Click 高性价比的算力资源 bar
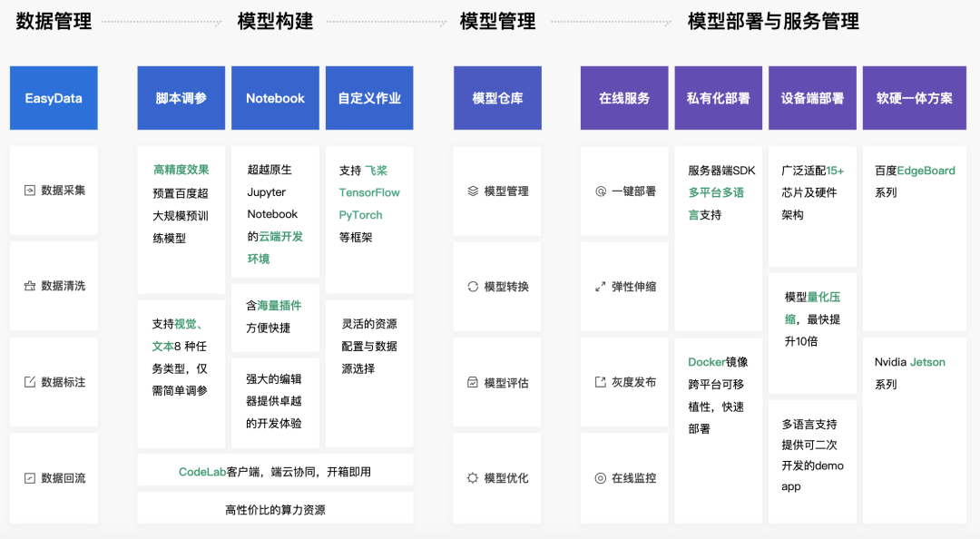The height and width of the screenshot is (539, 980). point(275,508)
